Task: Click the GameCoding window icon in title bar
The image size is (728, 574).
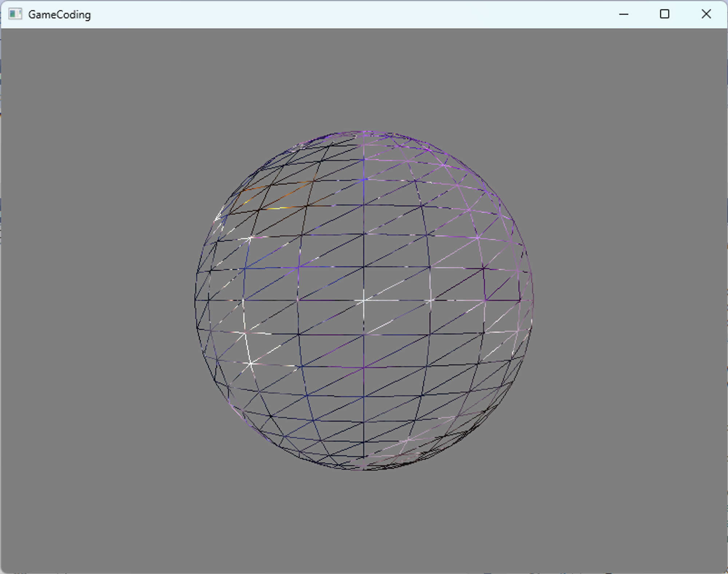Action: 15,14
